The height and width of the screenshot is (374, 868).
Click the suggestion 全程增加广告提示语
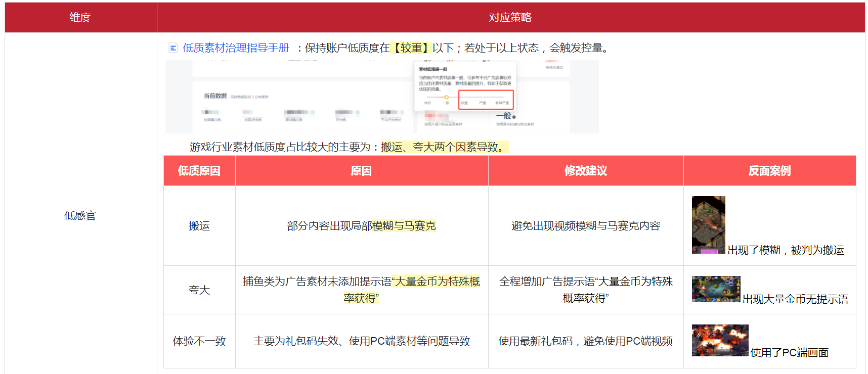[x=586, y=290]
